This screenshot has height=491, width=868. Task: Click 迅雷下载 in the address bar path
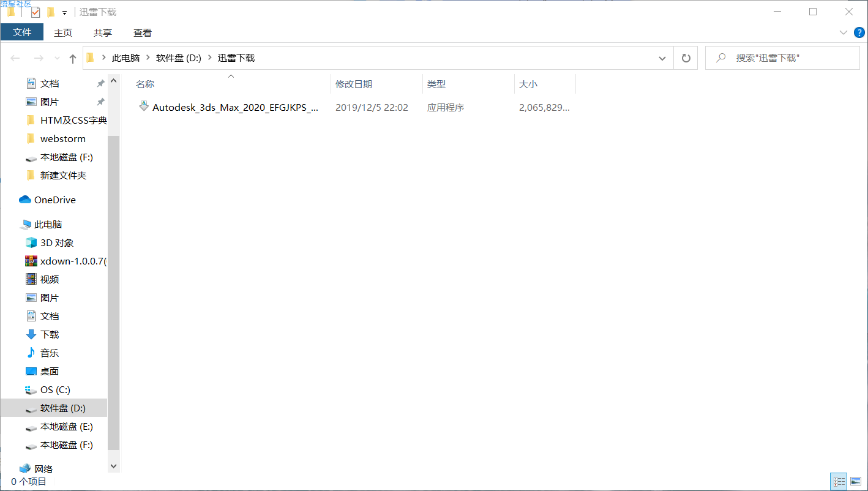236,58
